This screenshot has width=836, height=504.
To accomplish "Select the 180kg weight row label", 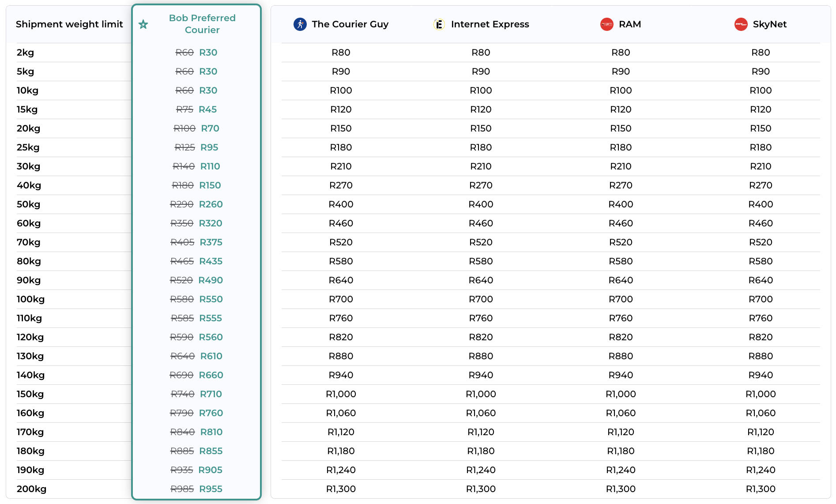I will [30, 451].
